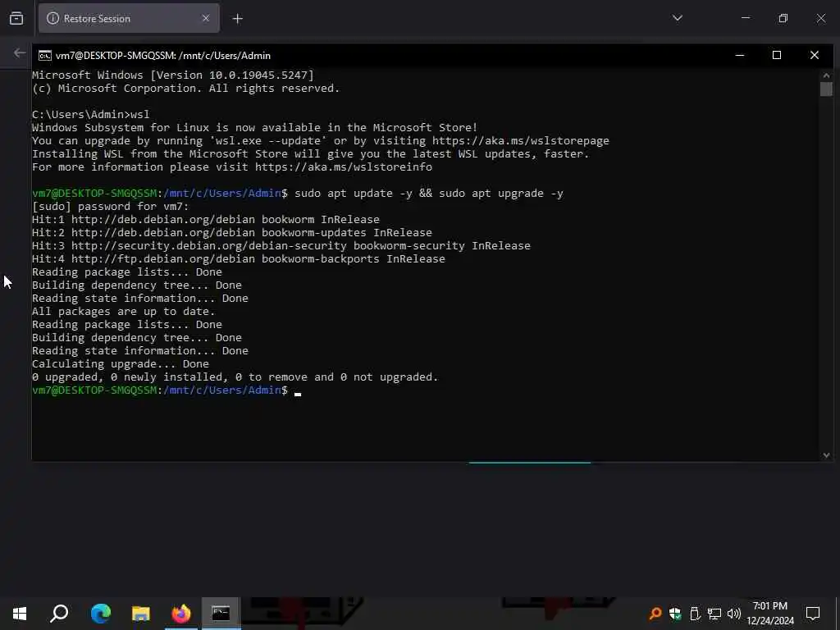Screen dimensions: 840x630
Task: Open console window system menu icon
Action: (x=45, y=56)
